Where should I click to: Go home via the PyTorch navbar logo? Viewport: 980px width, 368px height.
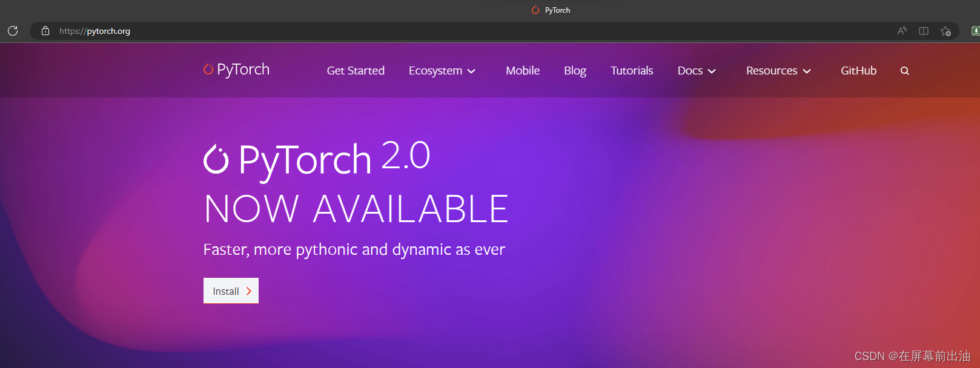click(236, 70)
